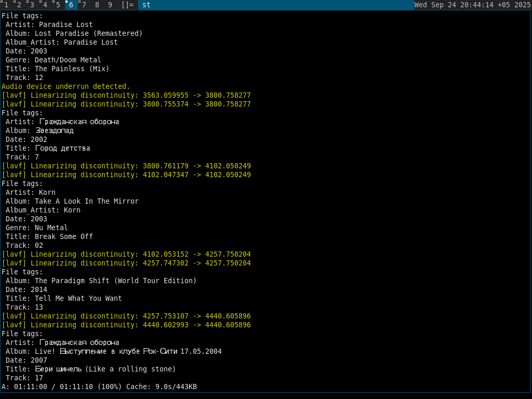Image resolution: width=532 pixels, height=399 pixels.
Task: Switch to workspace tag 2
Action: point(19,5)
